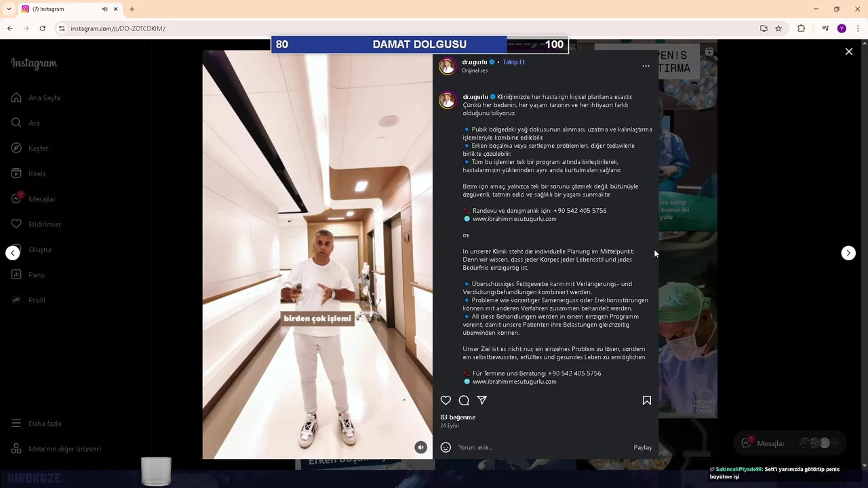Toggle the video sound speaker icon
Viewport: 868px width, 488px height.
[x=421, y=447]
